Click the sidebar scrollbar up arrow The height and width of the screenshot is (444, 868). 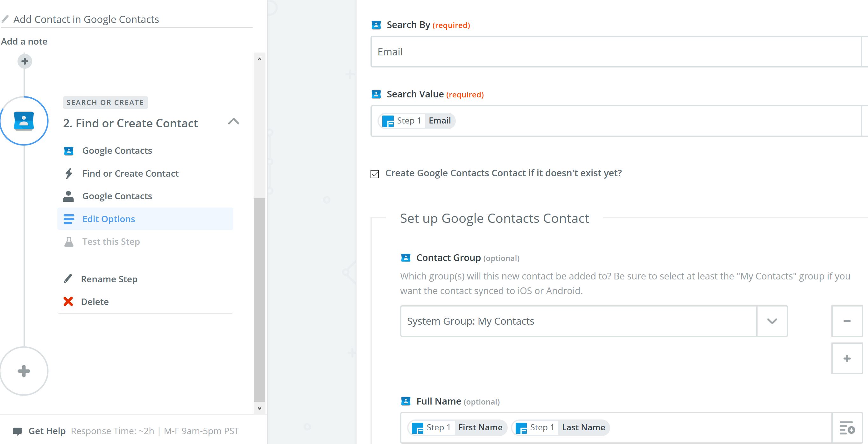click(259, 59)
